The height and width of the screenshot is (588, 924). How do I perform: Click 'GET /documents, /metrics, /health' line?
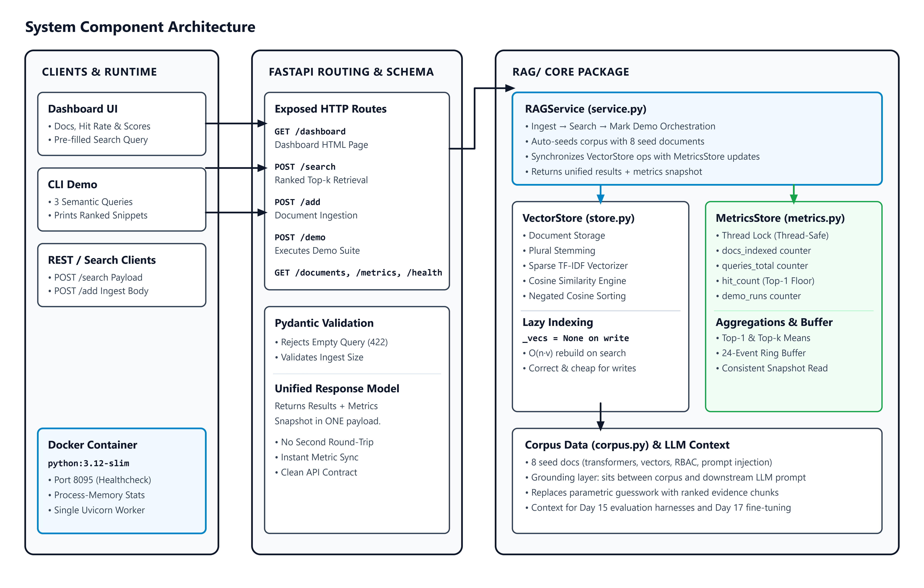(358, 273)
